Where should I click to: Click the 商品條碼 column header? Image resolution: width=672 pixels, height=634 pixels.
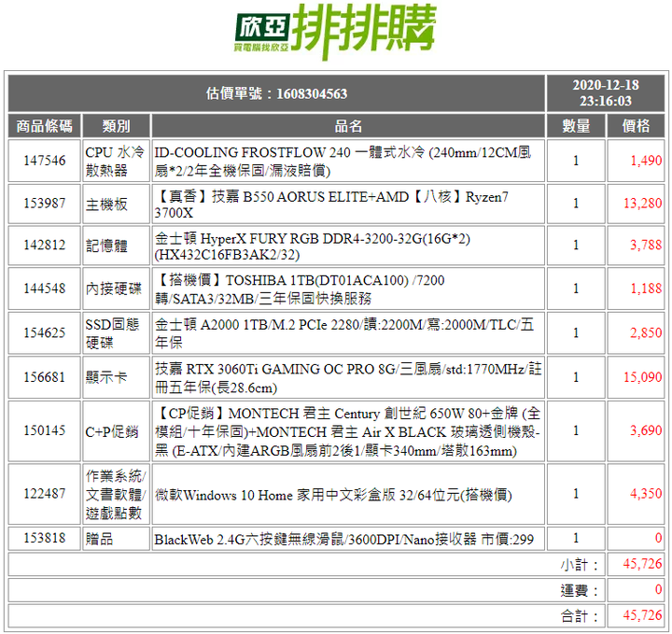[x=45, y=126]
